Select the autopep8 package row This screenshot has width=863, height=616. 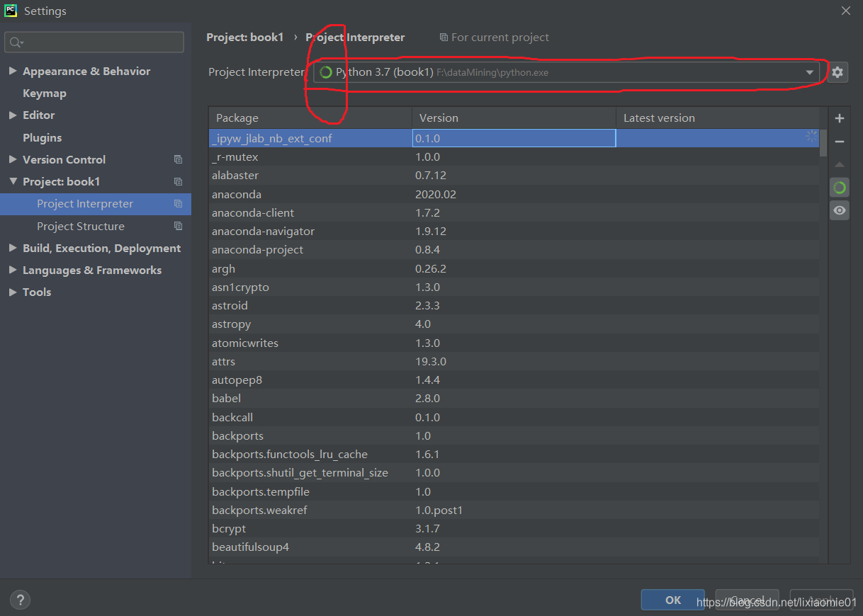point(514,380)
